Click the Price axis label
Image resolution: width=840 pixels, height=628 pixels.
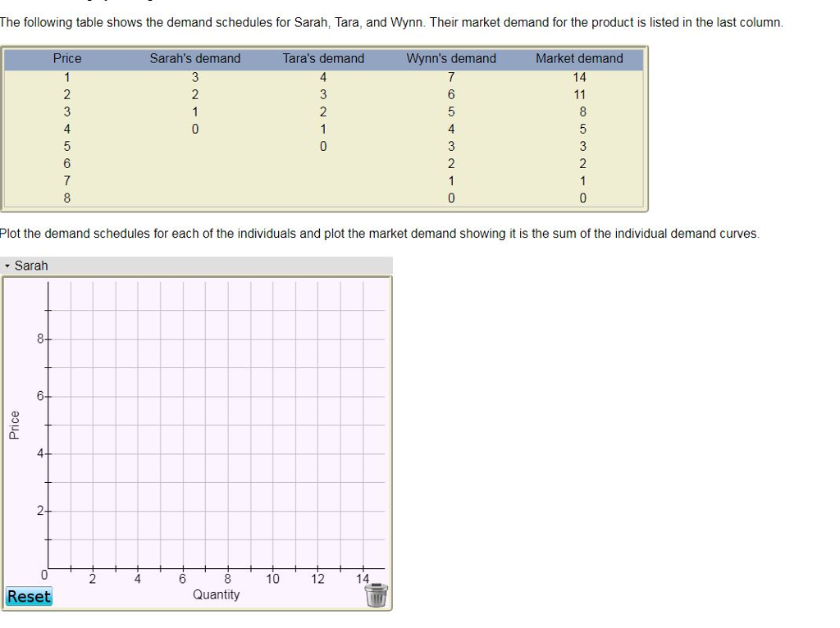[15, 425]
